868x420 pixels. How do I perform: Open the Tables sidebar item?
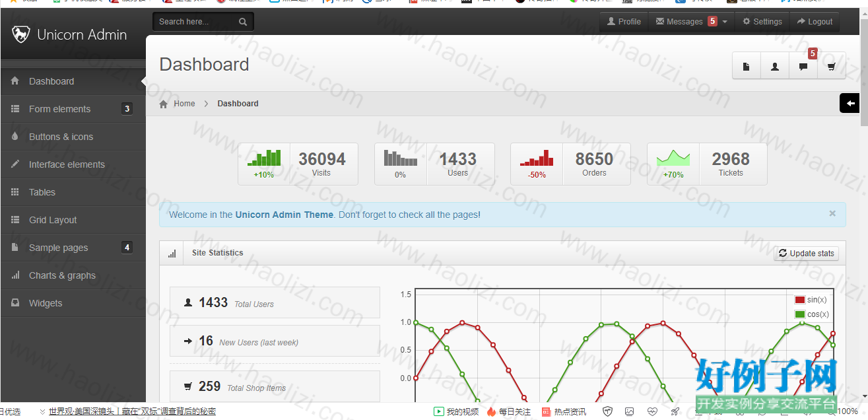[73, 192]
